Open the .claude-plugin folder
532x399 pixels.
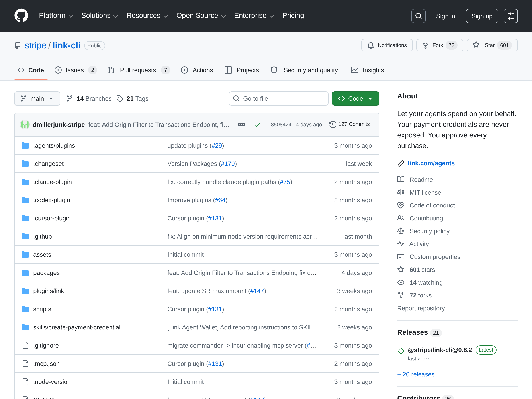(x=53, y=182)
